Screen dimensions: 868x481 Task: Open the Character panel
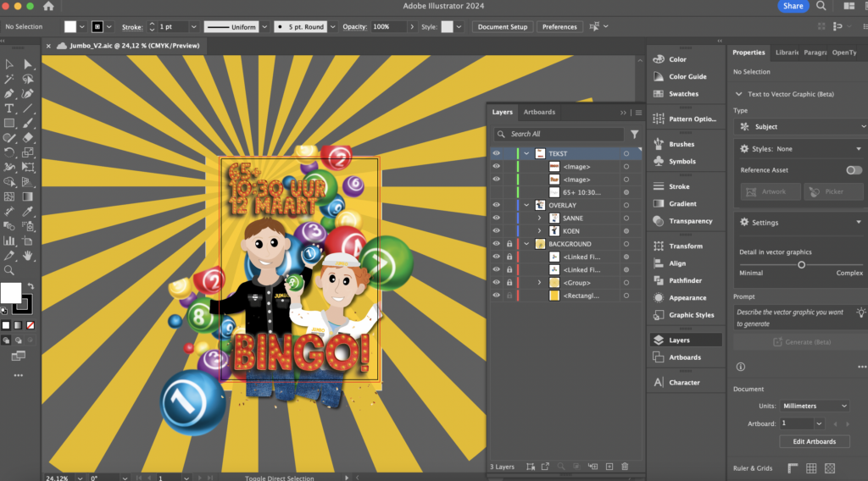[x=685, y=383]
